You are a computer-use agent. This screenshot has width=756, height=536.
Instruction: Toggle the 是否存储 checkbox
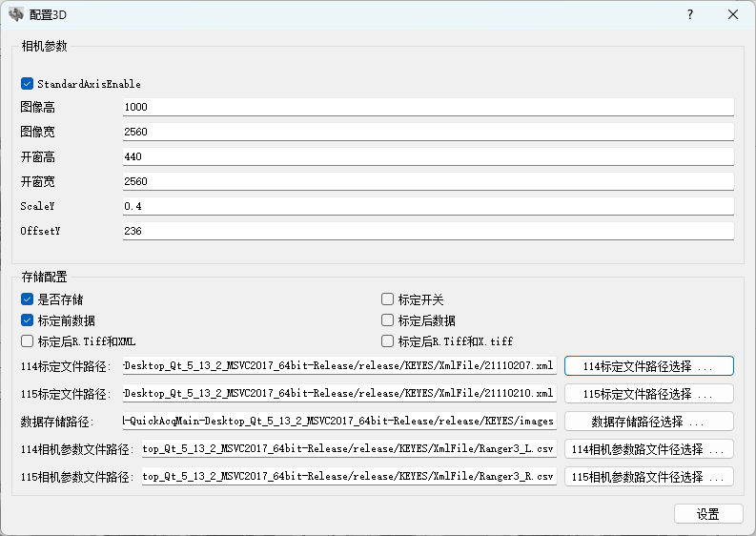pos(28,299)
